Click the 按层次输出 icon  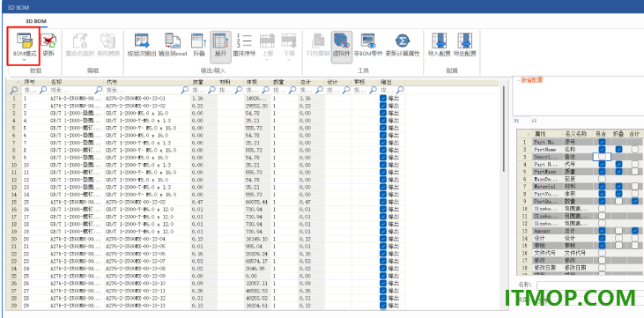point(142,41)
